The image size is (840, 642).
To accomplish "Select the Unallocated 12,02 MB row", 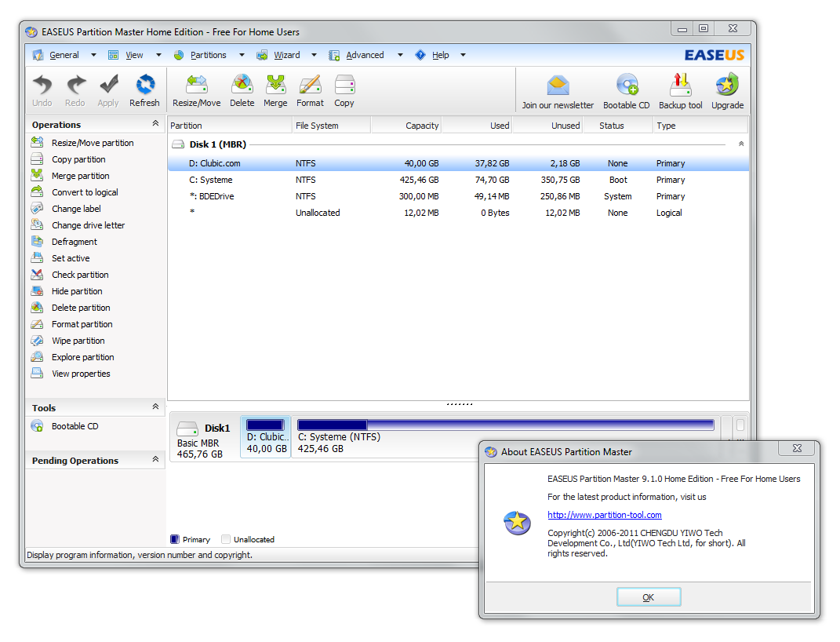I will coord(459,213).
